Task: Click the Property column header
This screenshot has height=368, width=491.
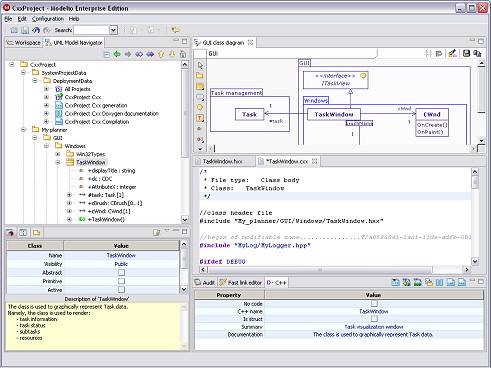Action: pyautogui.click(x=229, y=295)
